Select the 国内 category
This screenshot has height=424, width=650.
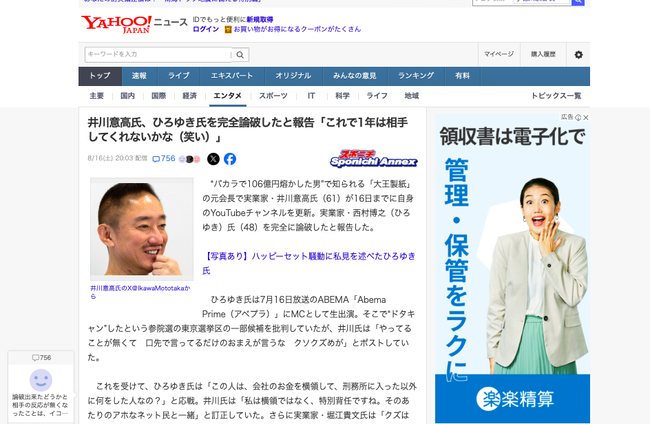(128, 96)
